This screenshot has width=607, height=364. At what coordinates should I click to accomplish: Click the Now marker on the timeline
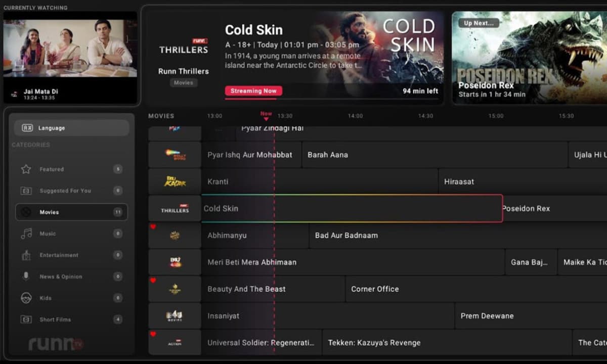click(x=266, y=116)
